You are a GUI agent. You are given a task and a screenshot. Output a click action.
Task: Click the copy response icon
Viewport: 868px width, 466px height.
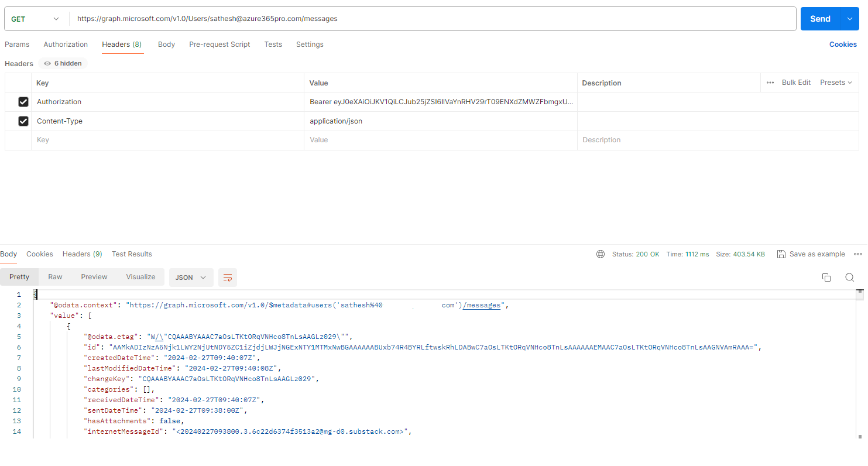pos(826,277)
